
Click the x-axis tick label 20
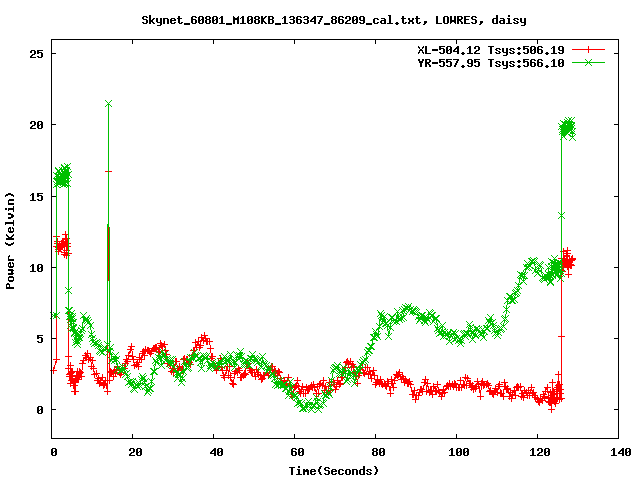coord(135,452)
